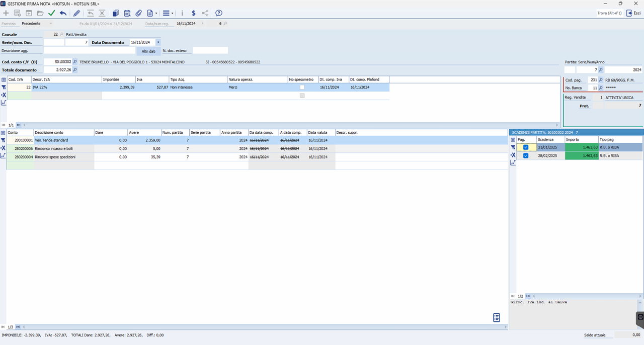
Task: Click the Esci button
Action: (x=633, y=13)
